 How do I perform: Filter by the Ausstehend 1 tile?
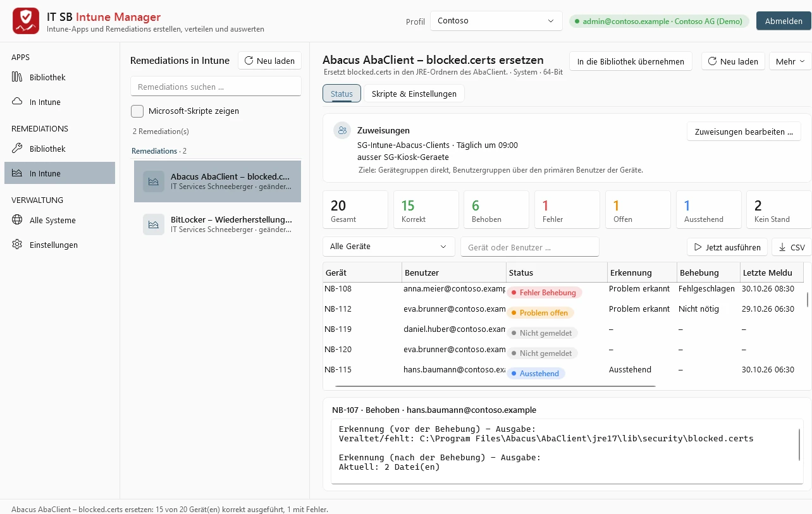click(708, 210)
